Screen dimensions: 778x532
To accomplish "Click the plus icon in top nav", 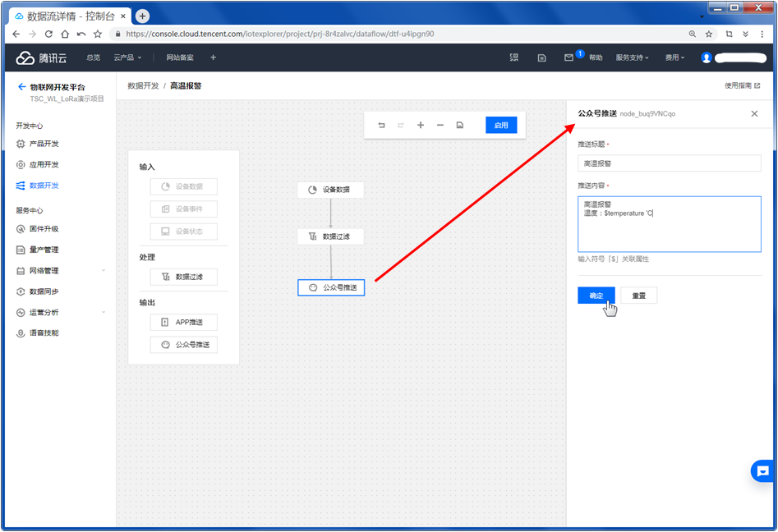I will tap(213, 57).
